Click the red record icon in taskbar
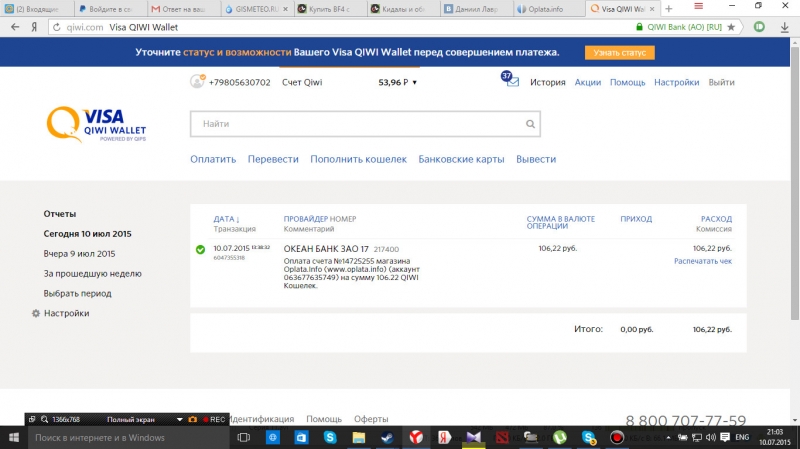The width and height of the screenshot is (800, 449). coord(617,437)
